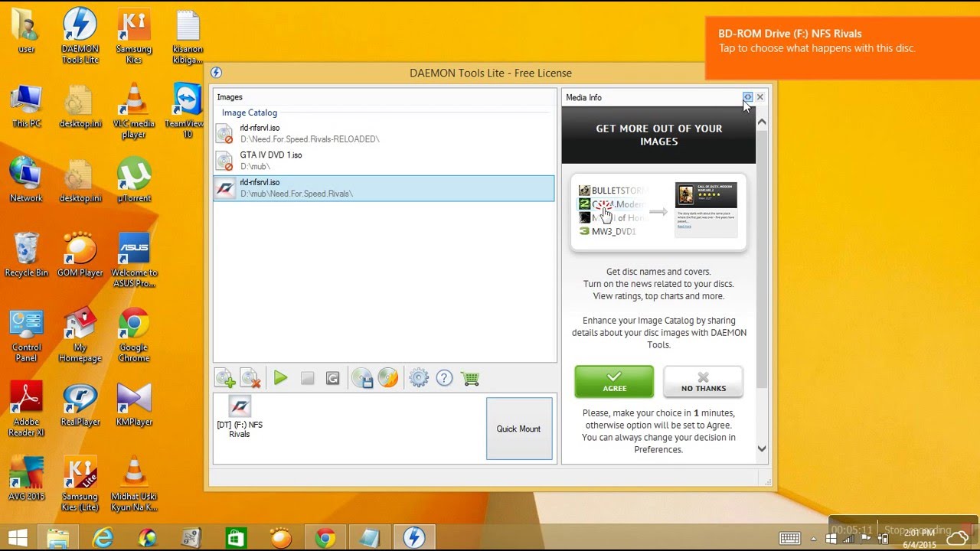980x551 pixels.
Task: Open Internet Explorer from the taskbar
Action: click(103, 537)
